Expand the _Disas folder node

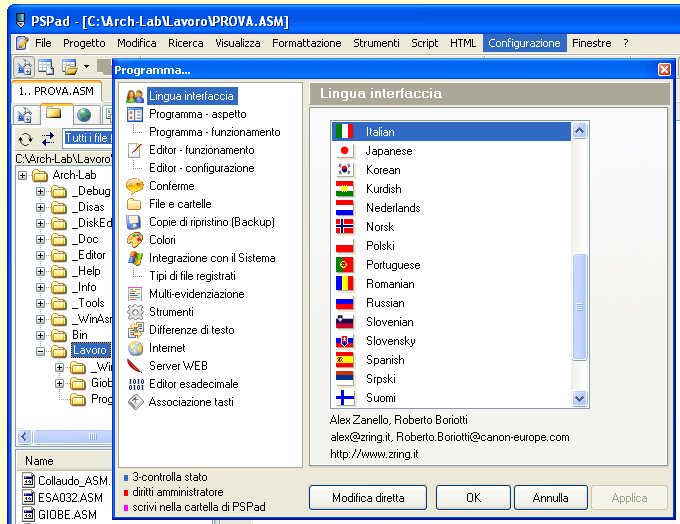[40, 207]
